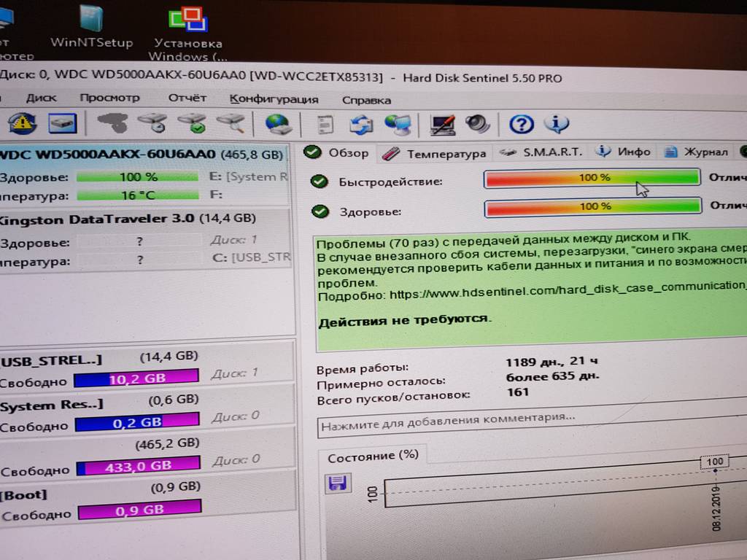Image resolution: width=747 pixels, height=560 pixels.
Task: Open help with question mark icon
Action: click(521, 125)
